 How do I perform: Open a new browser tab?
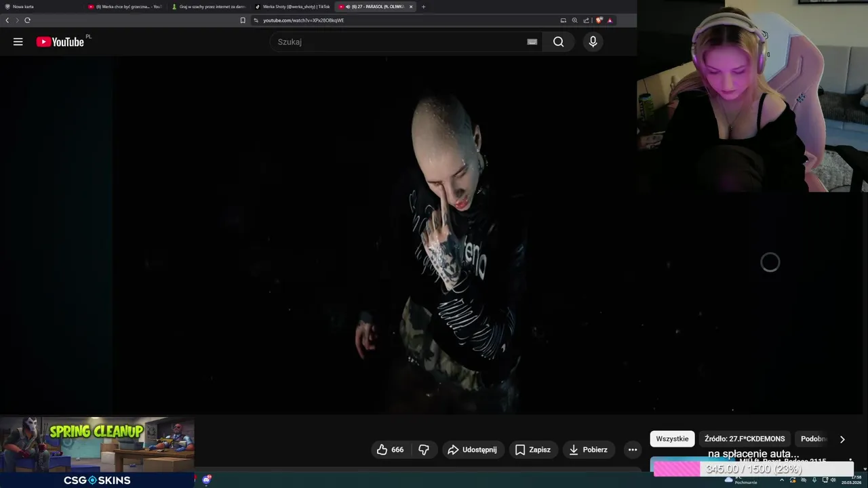424,7
